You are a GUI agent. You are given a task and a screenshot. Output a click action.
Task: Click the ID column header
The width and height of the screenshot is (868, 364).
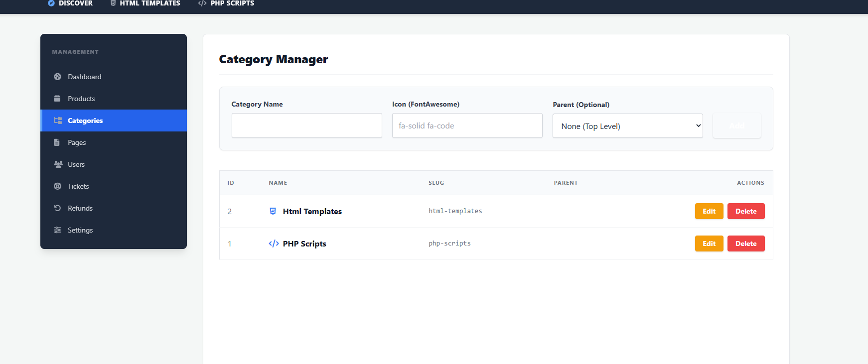coord(231,183)
